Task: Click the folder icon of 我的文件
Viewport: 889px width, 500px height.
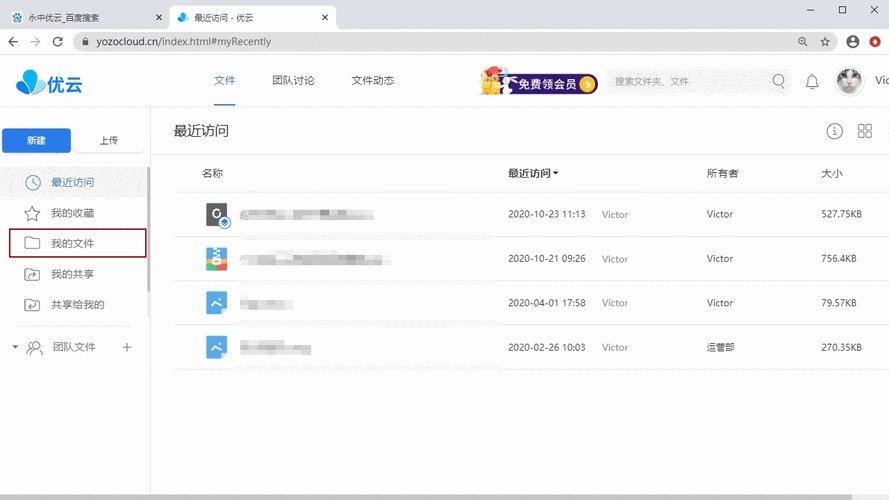Action: point(32,243)
